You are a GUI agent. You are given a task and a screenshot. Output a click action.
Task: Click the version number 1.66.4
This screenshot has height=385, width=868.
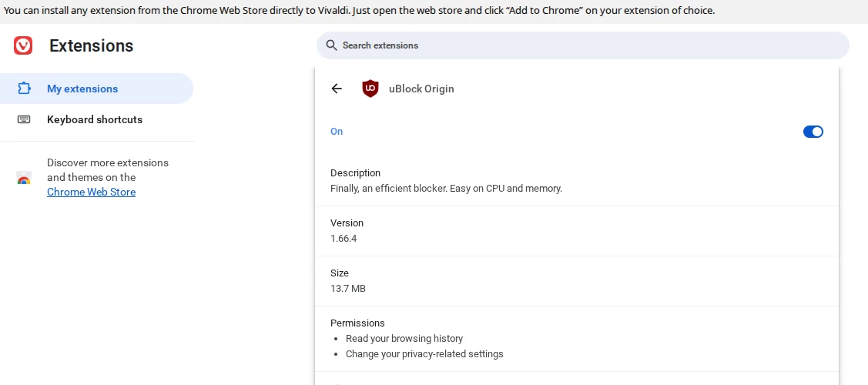[344, 239]
